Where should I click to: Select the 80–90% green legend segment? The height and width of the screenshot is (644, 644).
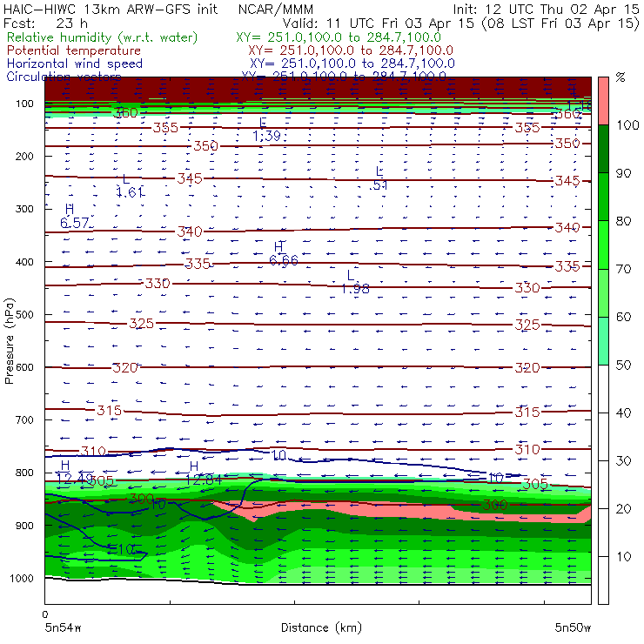[603, 197]
